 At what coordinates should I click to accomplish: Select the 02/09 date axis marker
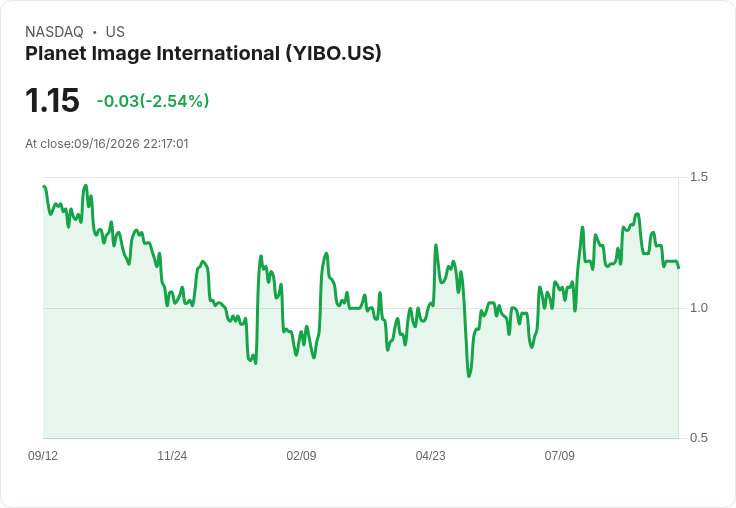301,455
